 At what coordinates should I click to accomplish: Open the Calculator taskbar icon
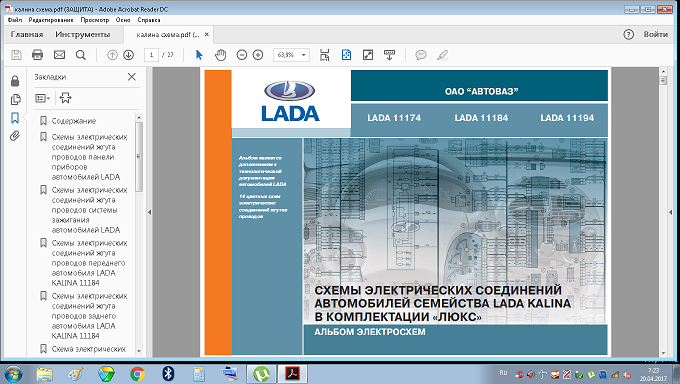point(199,374)
